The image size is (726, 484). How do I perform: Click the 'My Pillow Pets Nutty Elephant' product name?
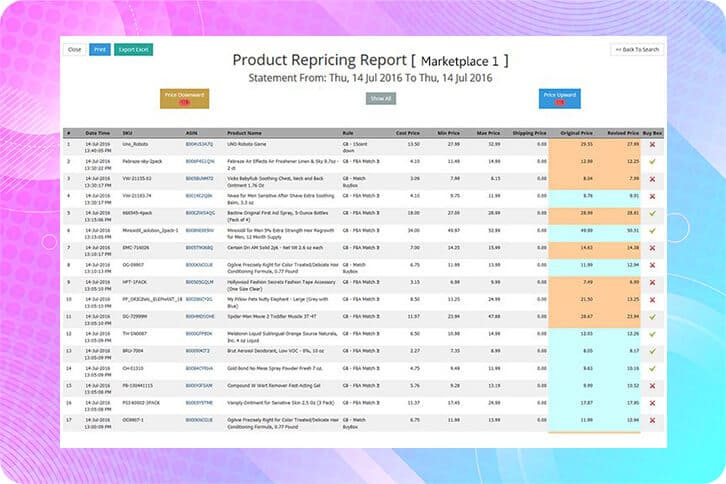[277, 302]
